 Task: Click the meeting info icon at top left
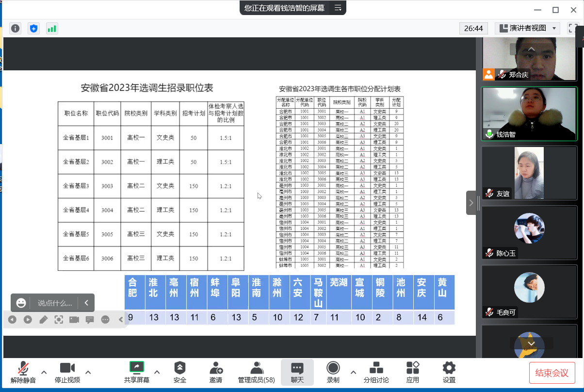pyautogui.click(x=16, y=29)
